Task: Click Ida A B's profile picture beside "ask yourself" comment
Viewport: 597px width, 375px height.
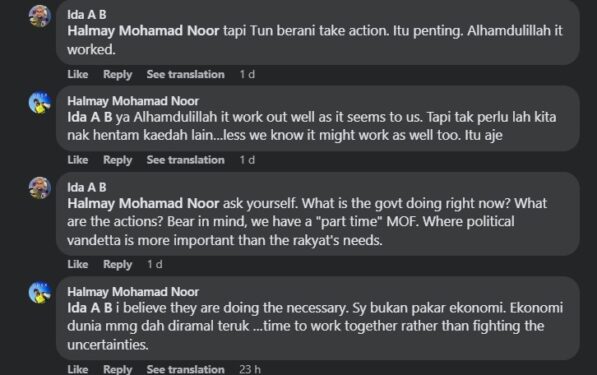Action: click(40, 188)
